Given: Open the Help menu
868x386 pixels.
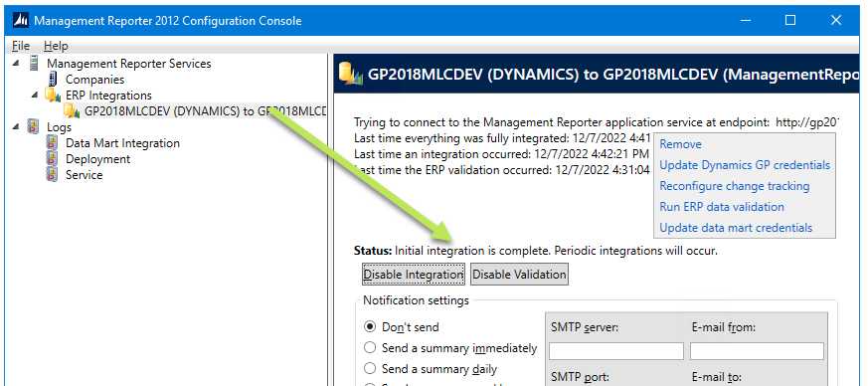Looking at the screenshot, I should [56, 46].
